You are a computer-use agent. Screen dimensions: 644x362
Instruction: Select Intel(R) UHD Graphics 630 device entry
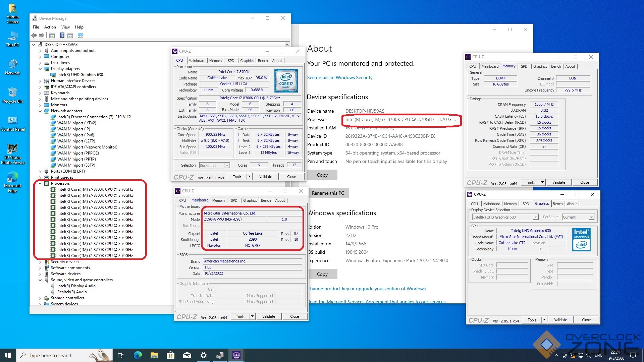click(80, 75)
